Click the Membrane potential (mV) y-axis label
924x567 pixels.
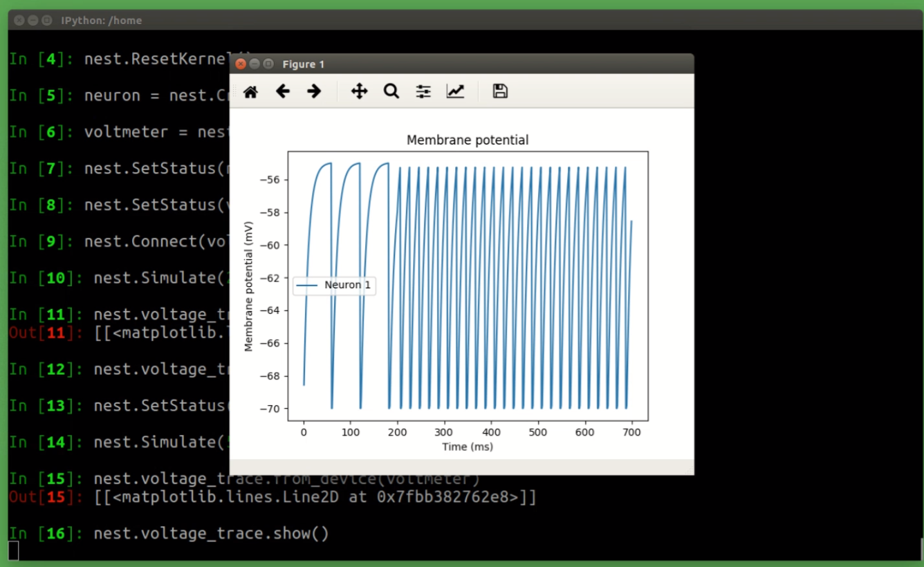point(249,286)
